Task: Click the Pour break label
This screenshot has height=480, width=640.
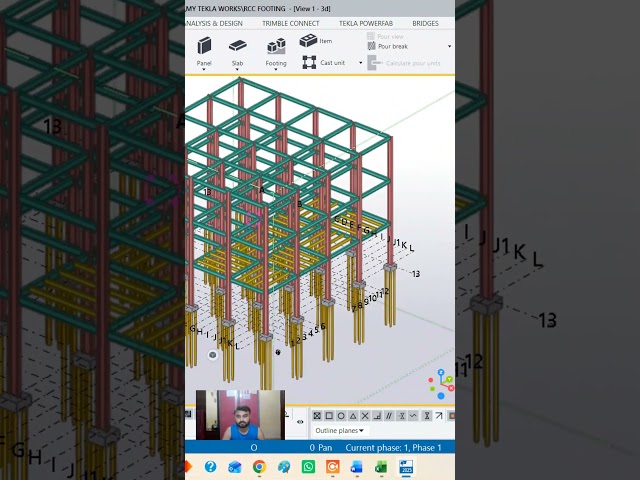Action: (393, 47)
